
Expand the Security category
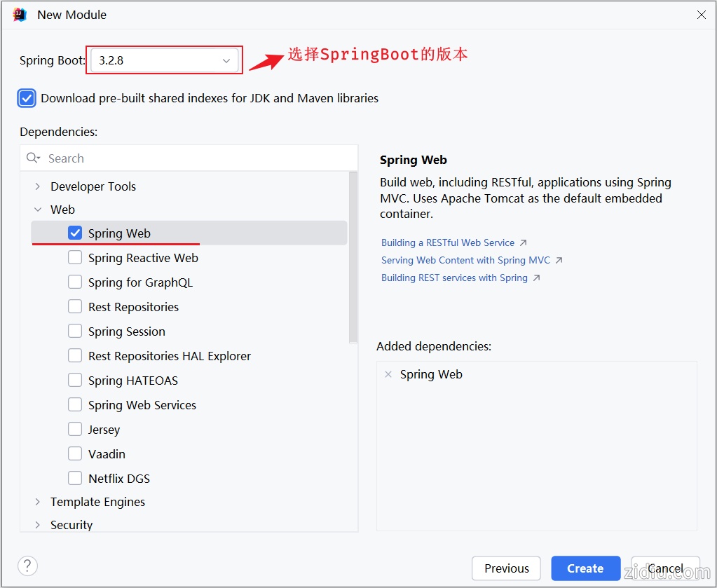pos(37,524)
